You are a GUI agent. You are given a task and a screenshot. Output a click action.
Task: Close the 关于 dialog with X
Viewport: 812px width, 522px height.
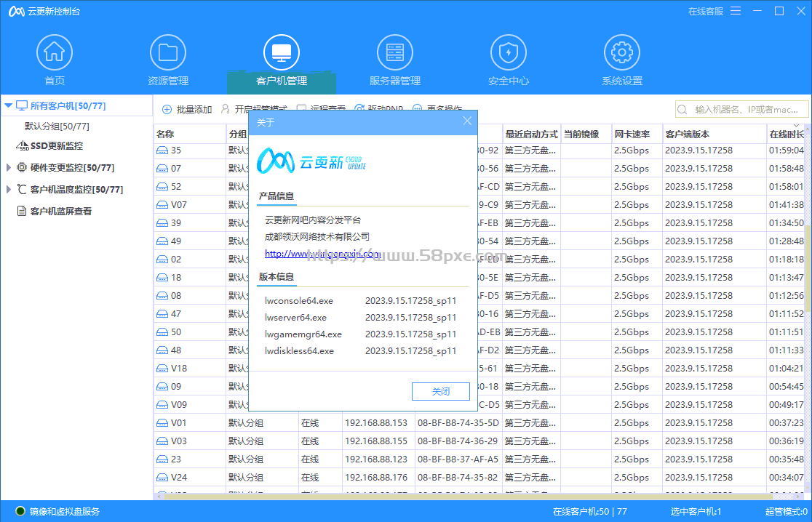coord(467,121)
